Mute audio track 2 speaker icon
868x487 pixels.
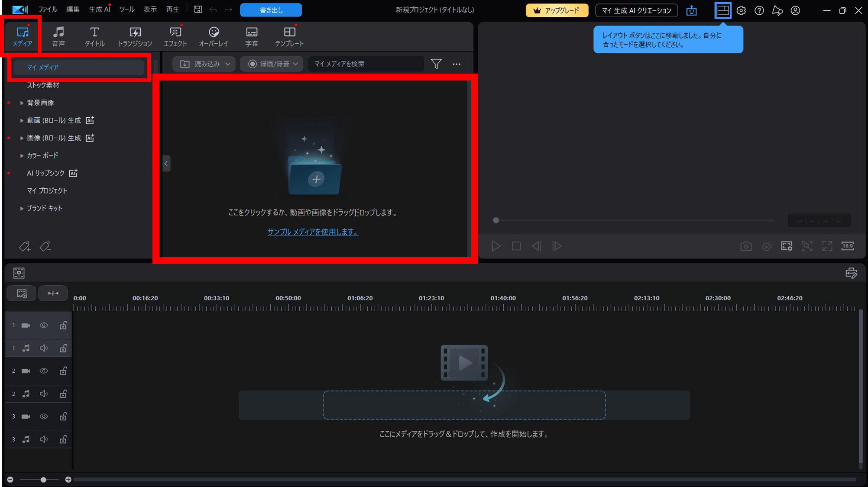pos(44,394)
